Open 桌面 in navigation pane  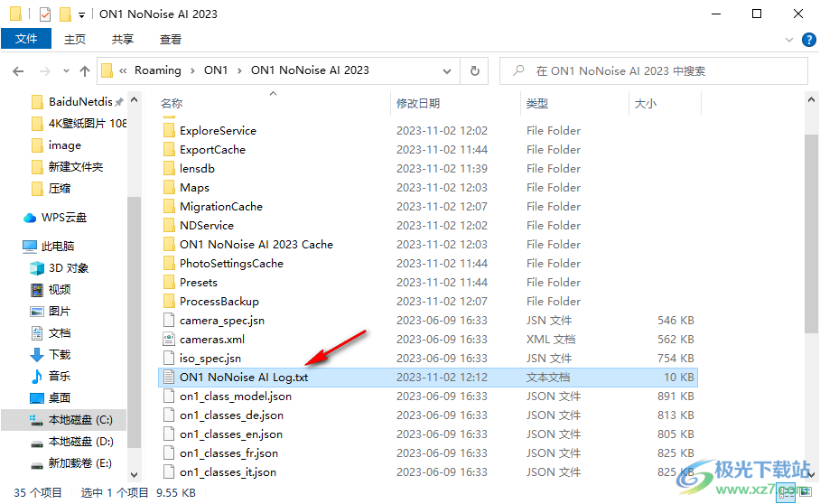tap(59, 397)
